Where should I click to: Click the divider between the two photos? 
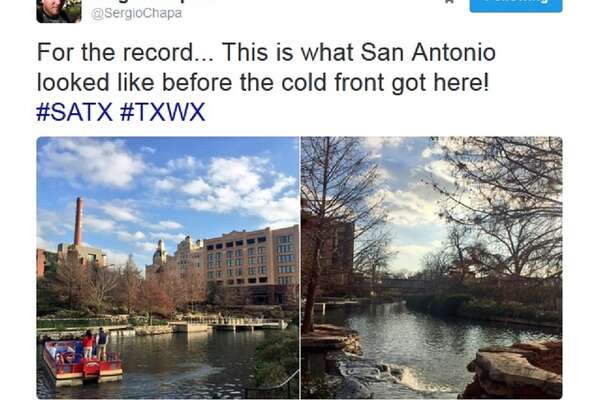[x=300, y=268]
